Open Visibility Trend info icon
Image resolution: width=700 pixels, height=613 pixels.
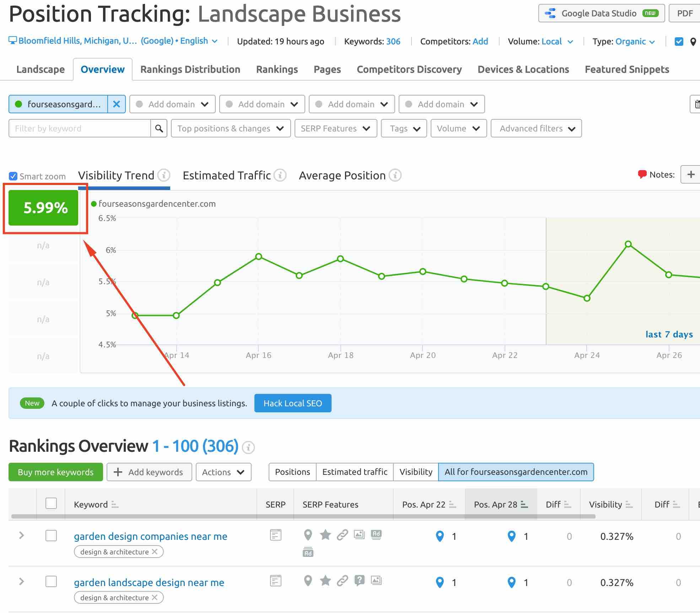164,175
